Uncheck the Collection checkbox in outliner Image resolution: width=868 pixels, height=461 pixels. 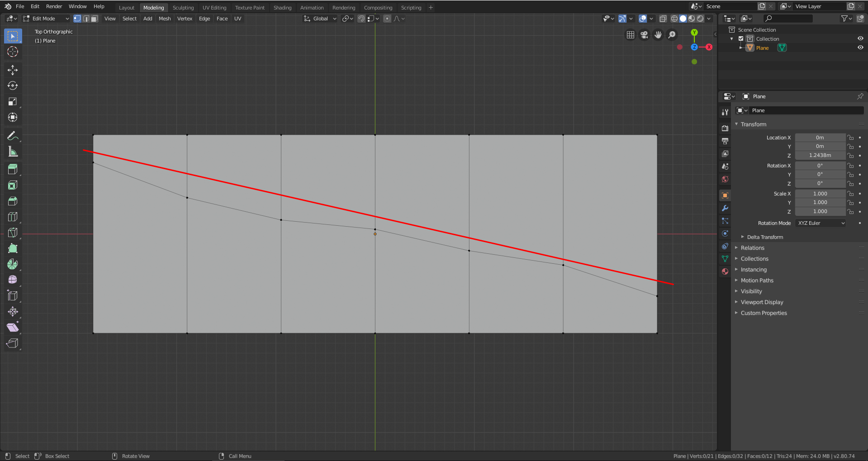tap(741, 38)
